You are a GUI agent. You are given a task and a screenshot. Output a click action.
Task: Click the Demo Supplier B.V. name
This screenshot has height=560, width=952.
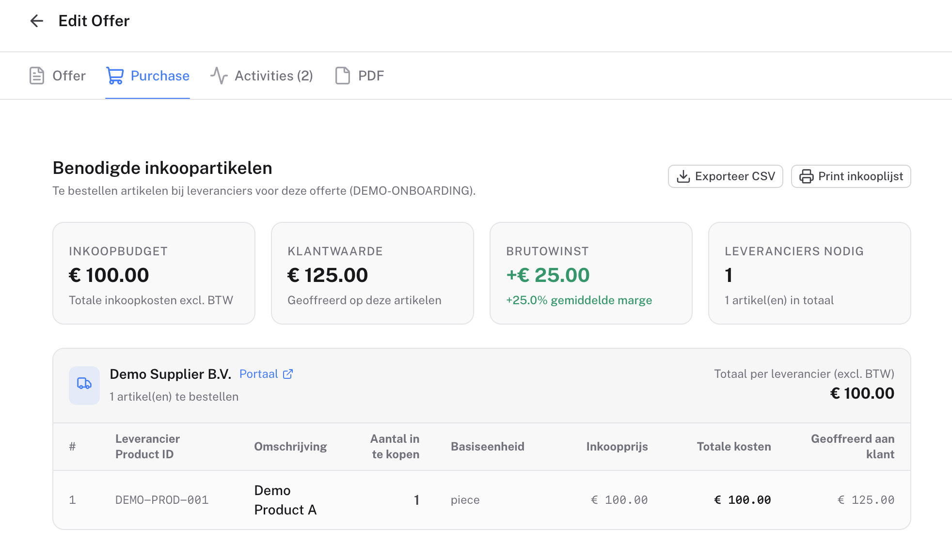tap(171, 374)
